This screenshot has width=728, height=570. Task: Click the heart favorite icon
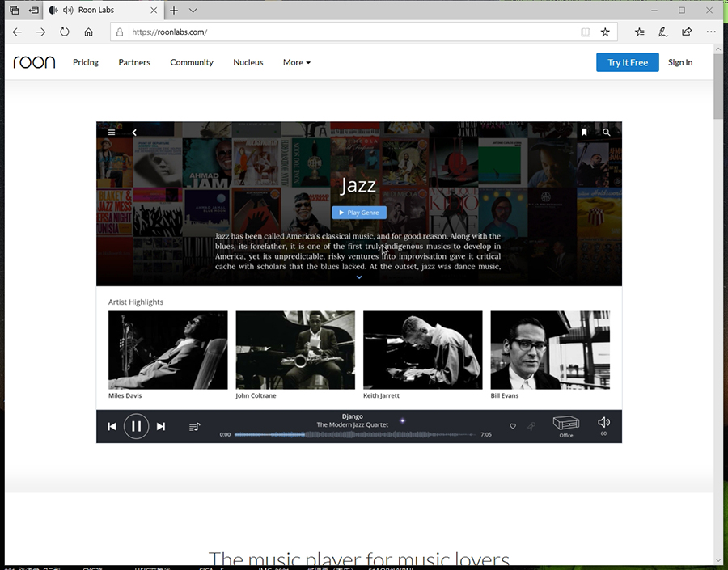click(x=513, y=426)
